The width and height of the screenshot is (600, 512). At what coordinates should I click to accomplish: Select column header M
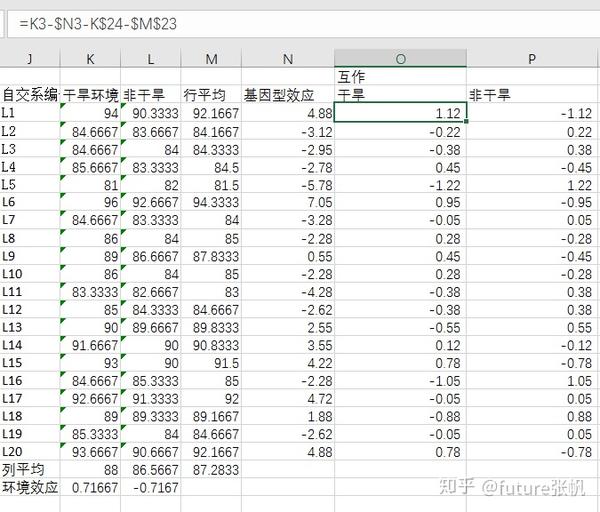[211, 59]
